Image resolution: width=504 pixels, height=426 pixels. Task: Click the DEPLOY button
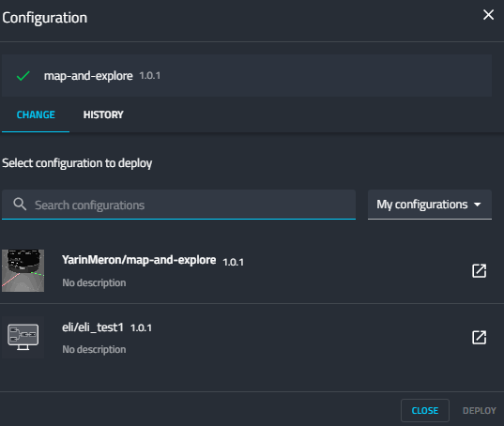(x=480, y=410)
